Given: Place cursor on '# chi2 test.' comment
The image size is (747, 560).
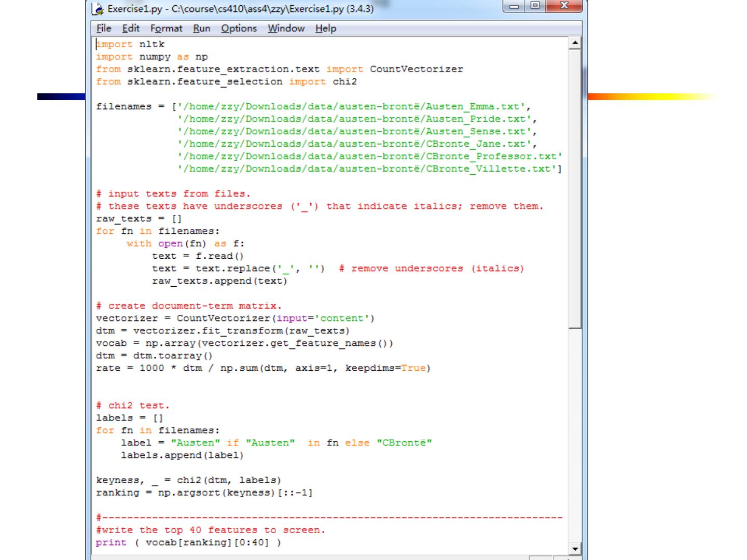Looking at the screenshot, I should coord(133,405).
